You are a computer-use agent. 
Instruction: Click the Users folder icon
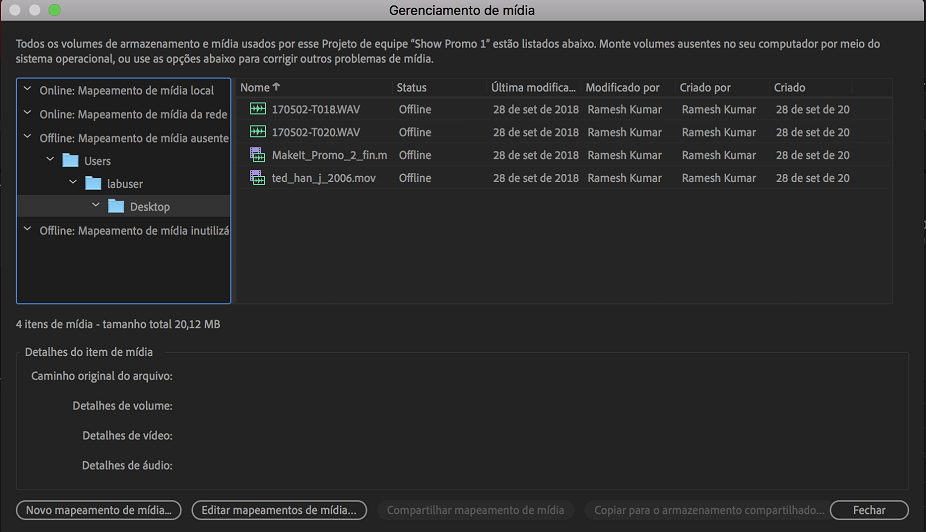coord(70,160)
